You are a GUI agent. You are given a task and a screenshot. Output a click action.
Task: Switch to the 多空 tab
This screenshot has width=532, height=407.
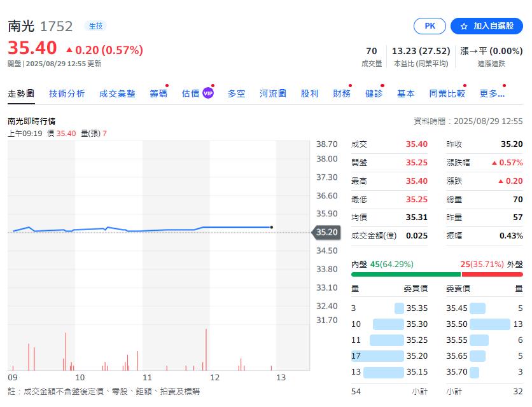(x=236, y=93)
